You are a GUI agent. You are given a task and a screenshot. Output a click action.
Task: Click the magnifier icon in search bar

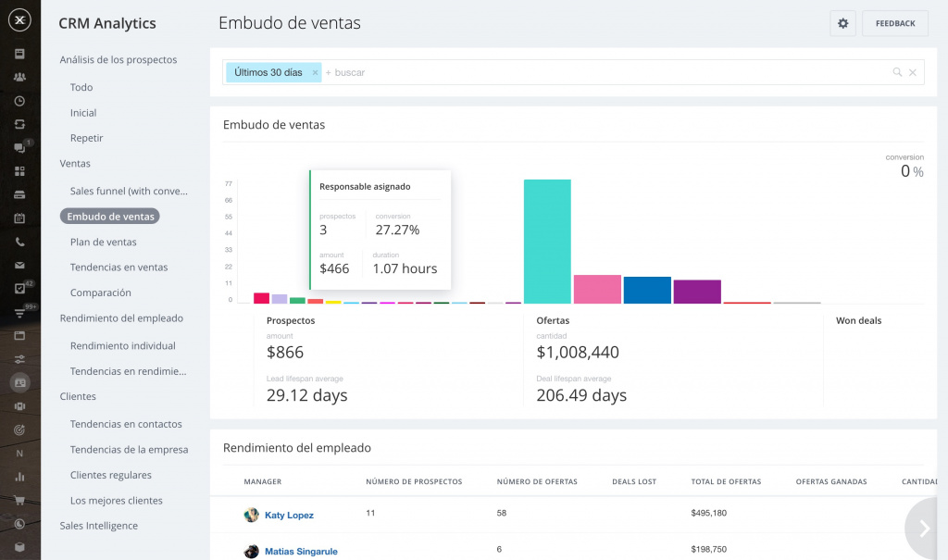point(897,72)
